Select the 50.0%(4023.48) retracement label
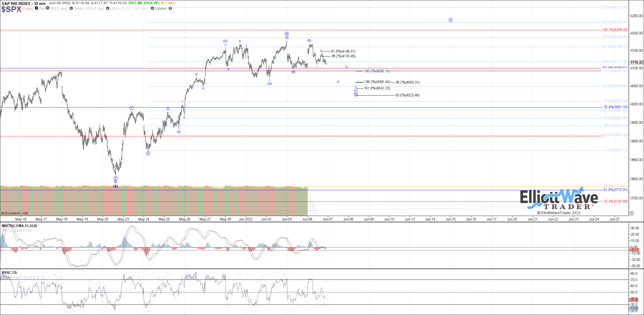The width and height of the screenshot is (644, 315). (407, 95)
